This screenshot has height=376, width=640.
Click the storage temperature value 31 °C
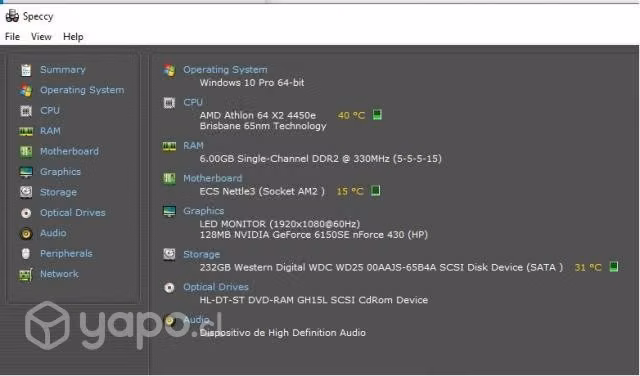(588, 268)
